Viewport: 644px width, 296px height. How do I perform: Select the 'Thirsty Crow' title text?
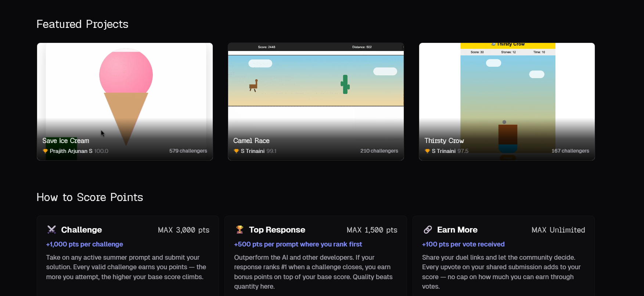(444, 141)
